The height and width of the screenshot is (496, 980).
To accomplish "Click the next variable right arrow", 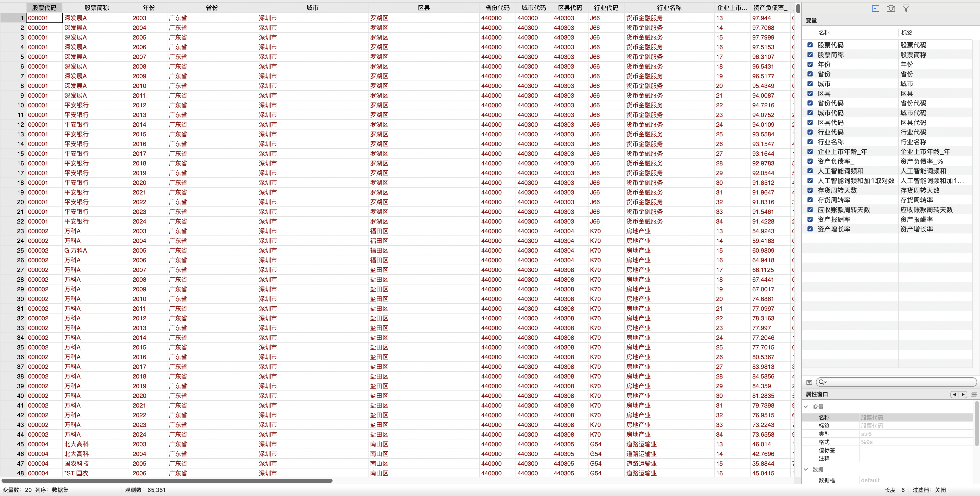I will [963, 394].
